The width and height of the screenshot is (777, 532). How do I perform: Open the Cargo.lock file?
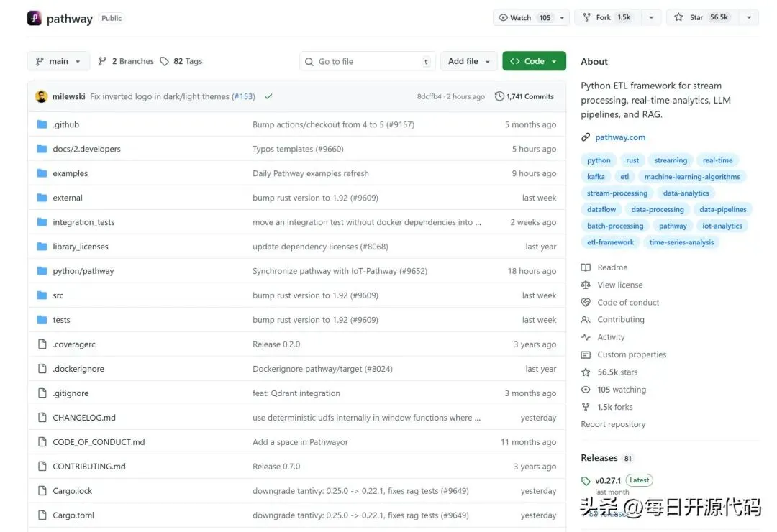tap(73, 491)
